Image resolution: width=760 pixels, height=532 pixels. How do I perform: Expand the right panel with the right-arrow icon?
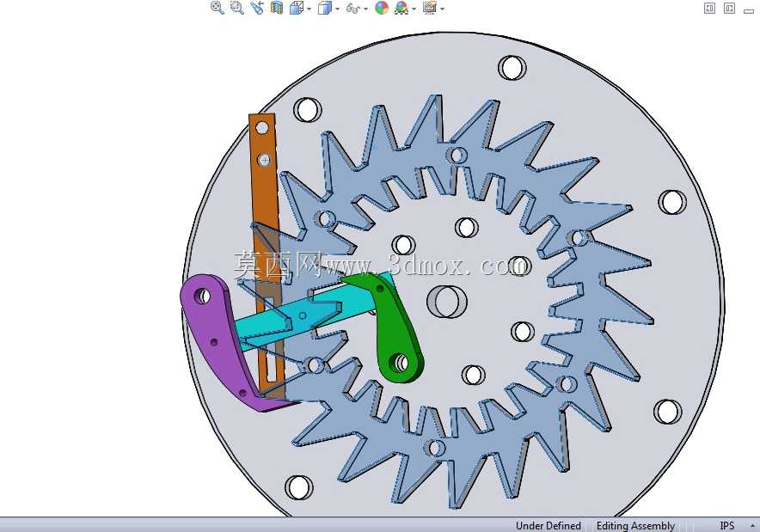click(729, 8)
